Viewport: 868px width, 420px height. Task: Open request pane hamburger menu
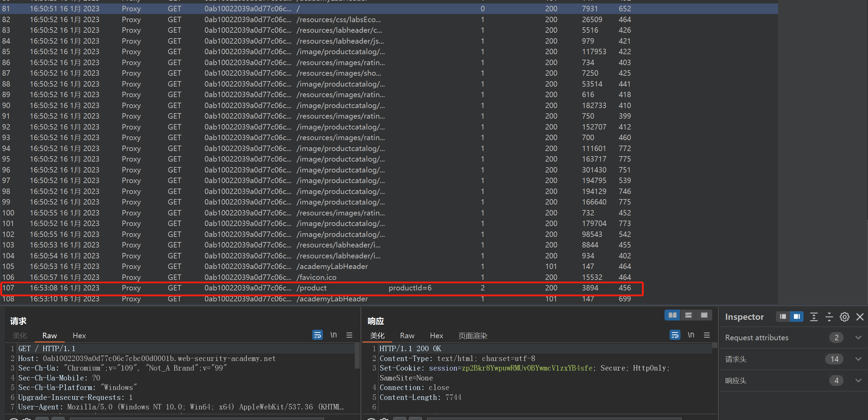tap(349, 335)
